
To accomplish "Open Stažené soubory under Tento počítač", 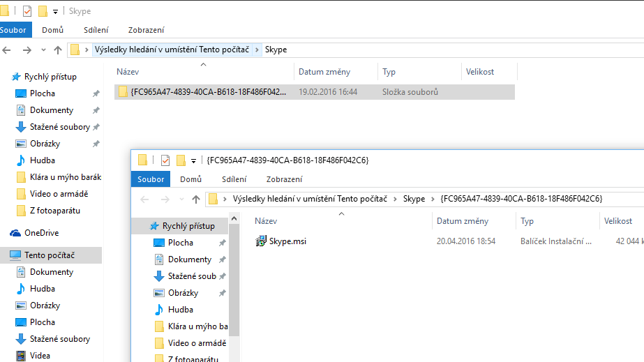I will pyautogui.click(x=59, y=339).
